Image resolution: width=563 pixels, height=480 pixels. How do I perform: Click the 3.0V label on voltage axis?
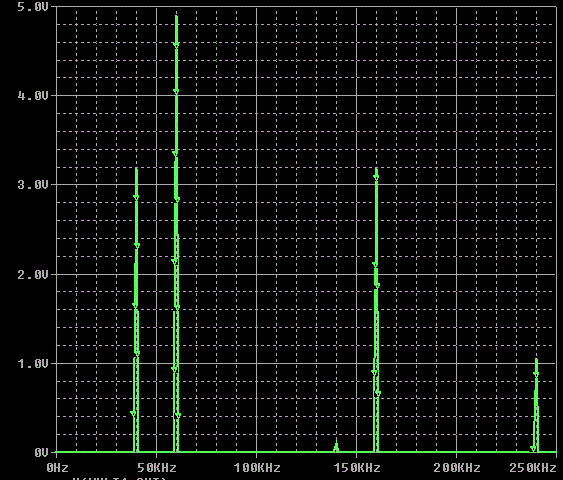(x=33, y=185)
